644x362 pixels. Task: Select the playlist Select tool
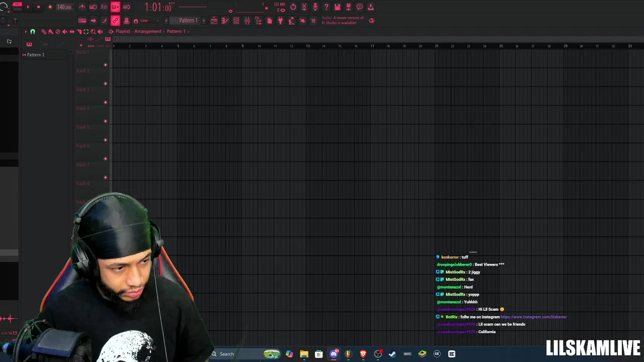(86, 32)
